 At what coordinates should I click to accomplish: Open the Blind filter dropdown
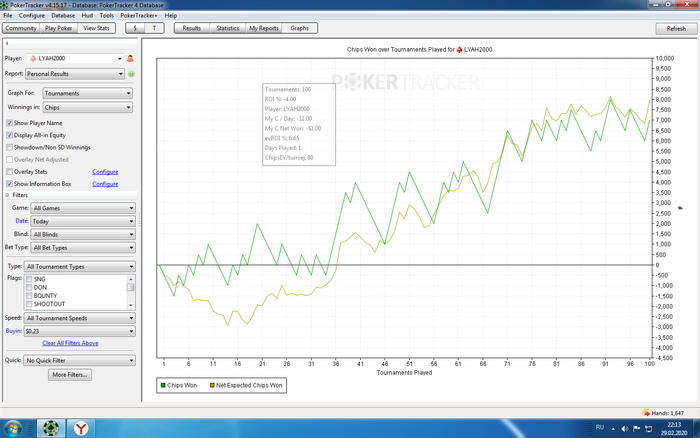[83, 234]
